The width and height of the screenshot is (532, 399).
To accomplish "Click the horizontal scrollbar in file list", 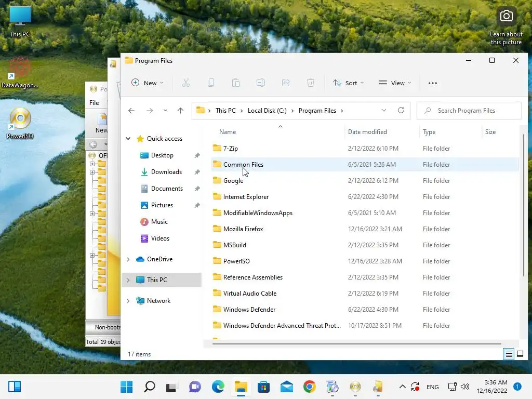I will click(x=356, y=344).
